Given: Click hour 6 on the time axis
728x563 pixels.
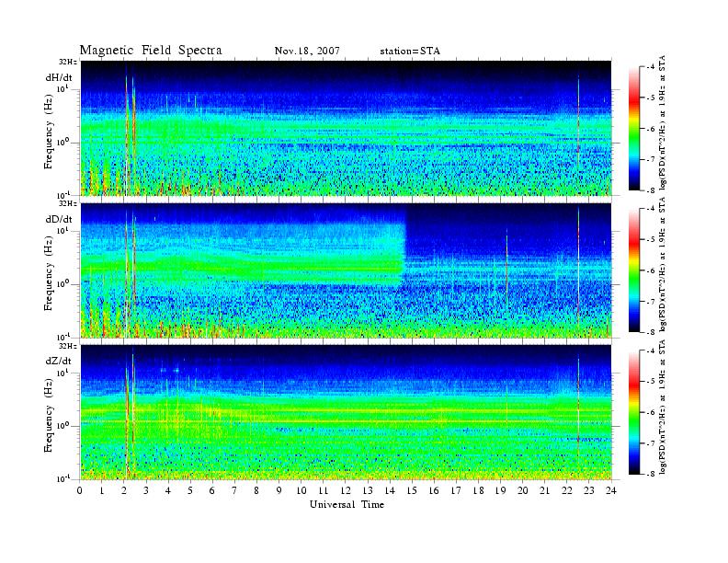Looking at the screenshot, I should pos(212,490).
